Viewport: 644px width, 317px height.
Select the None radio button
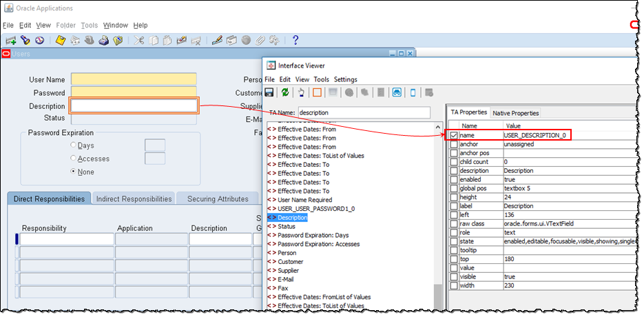pyautogui.click(x=74, y=172)
